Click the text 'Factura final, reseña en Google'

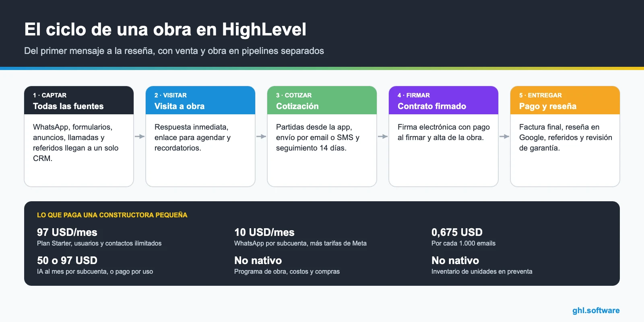566,137
